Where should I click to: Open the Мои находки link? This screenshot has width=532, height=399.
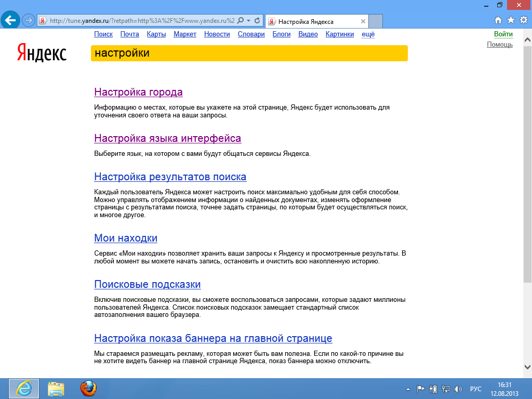tap(126, 238)
